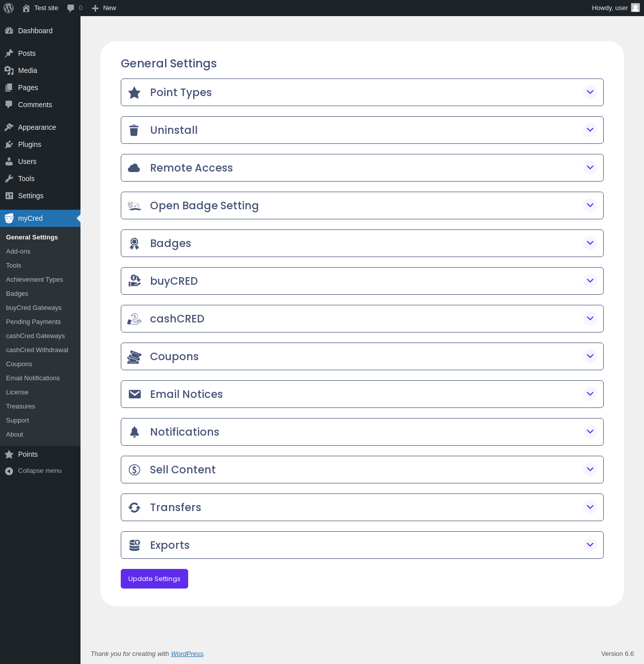The height and width of the screenshot is (664, 644).
Task: Expand the buyCRED section chevron
Action: coord(590,281)
